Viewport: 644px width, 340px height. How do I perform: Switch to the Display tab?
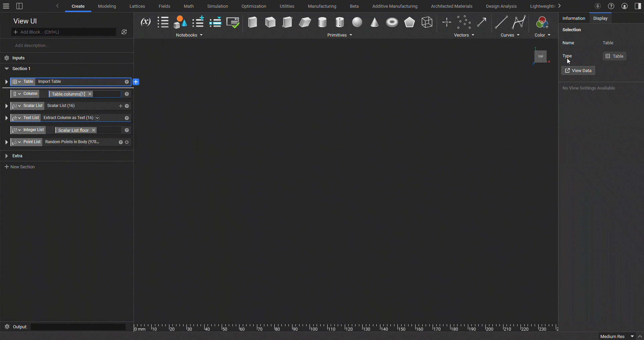pyautogui.click(x=600, y=18)
